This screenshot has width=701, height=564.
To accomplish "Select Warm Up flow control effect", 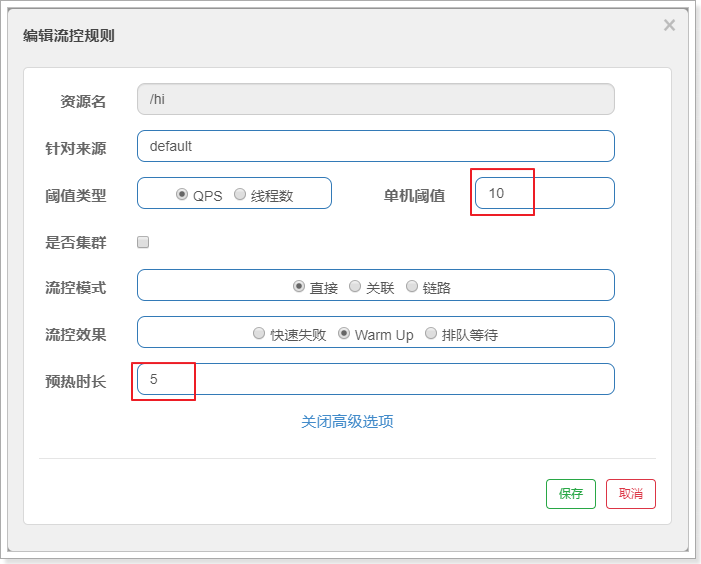I will pos(344,334).
